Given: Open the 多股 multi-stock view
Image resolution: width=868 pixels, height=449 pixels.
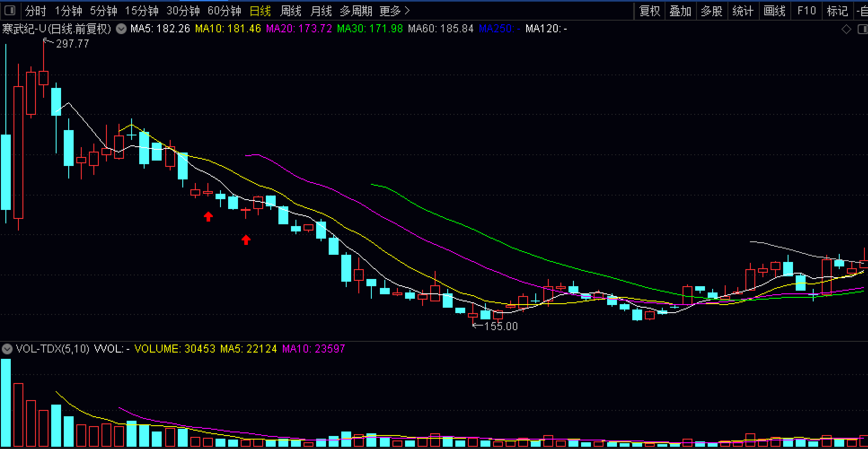Looking at the screenshot, I should coord(712,11).
